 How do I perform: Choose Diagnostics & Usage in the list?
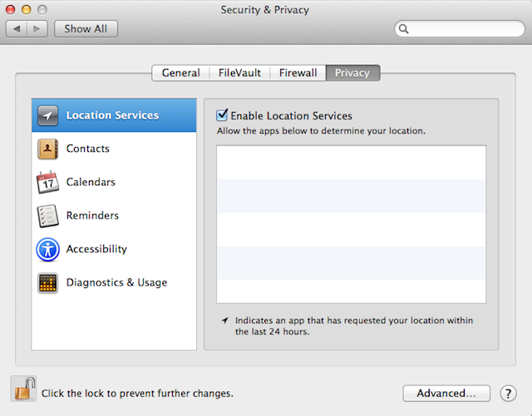point(114,283)
